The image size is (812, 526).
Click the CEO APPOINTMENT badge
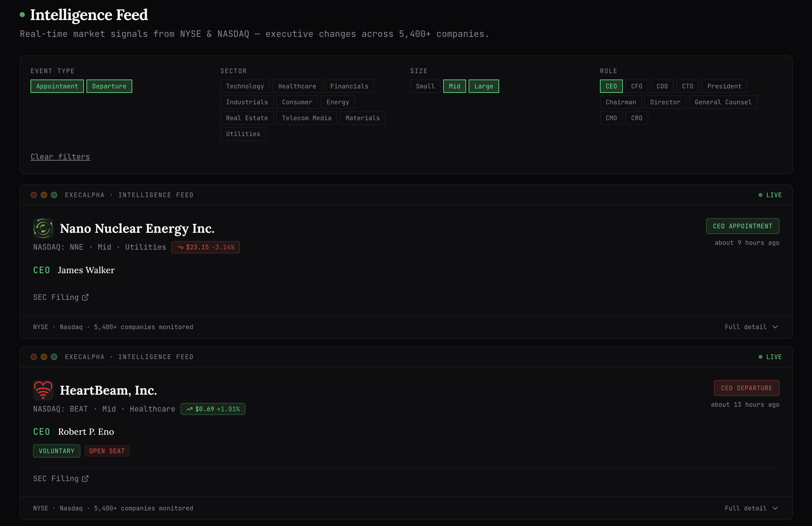742,226
